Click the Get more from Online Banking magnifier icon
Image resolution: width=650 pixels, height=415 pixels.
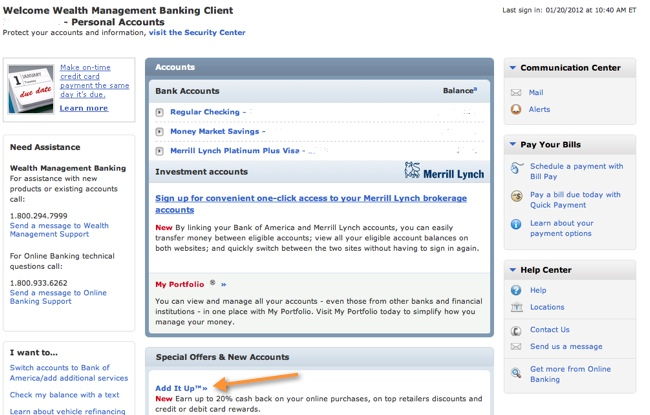click(x=517, y=373)
